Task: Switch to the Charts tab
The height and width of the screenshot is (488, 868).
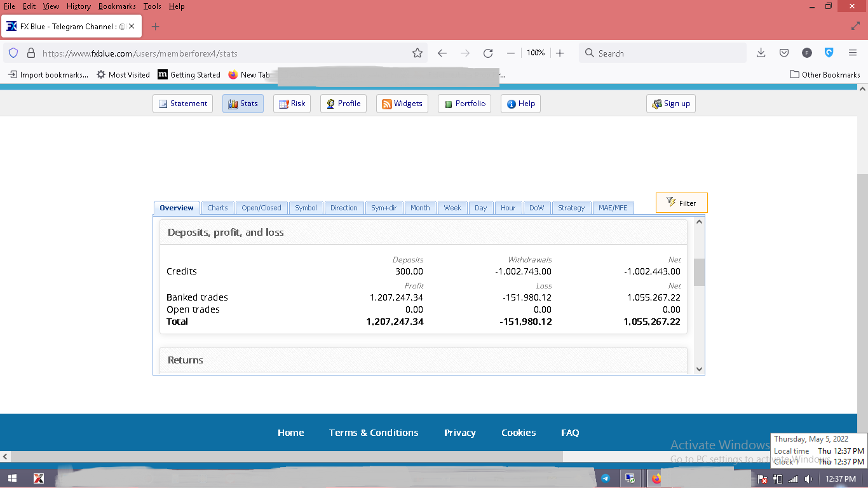Action: [217, 208]
